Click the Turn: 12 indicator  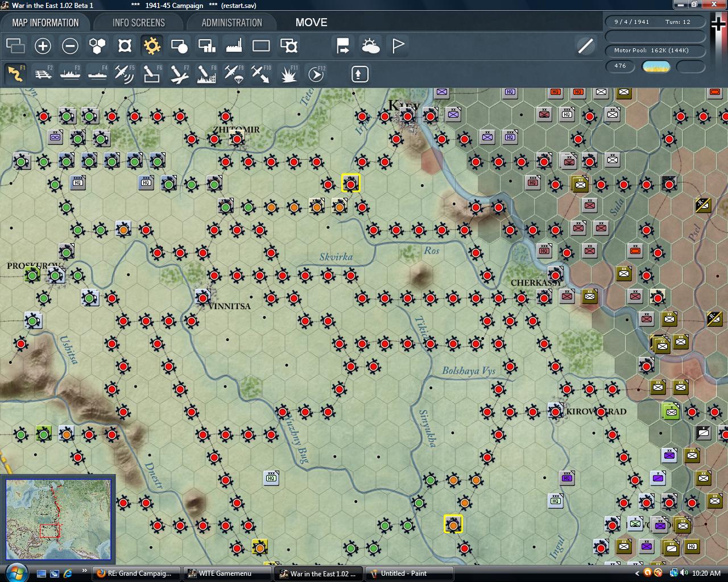pyautogui.click(x=677, y=22)
